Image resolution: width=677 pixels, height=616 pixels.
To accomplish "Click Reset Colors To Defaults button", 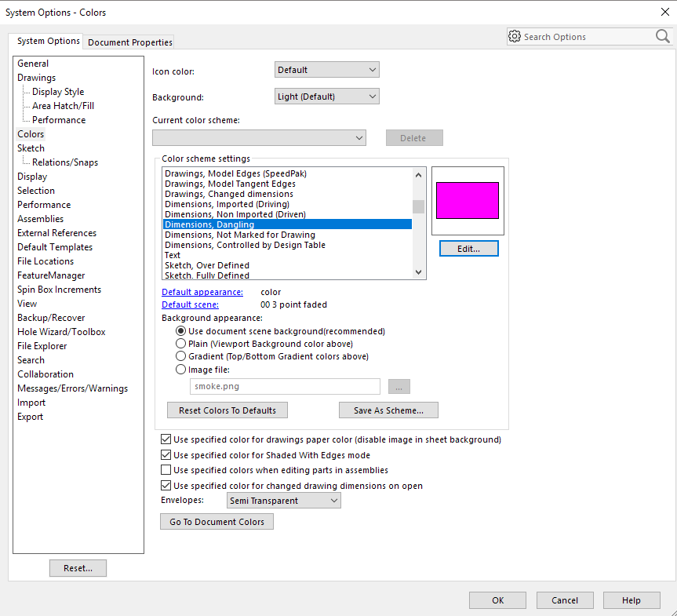I will click(x=227, y=410).
